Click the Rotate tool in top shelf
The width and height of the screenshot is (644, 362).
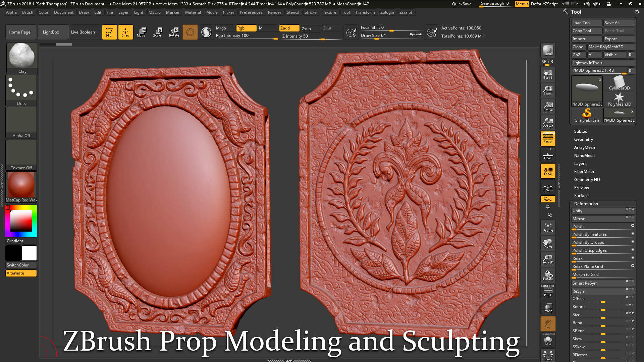174,32
